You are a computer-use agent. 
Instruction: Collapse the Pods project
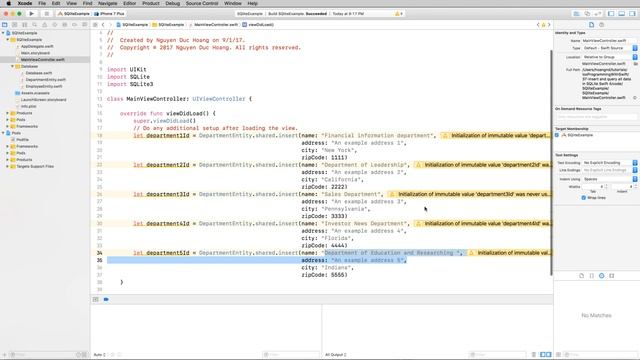pyautogui.click(x=3, y=133)
